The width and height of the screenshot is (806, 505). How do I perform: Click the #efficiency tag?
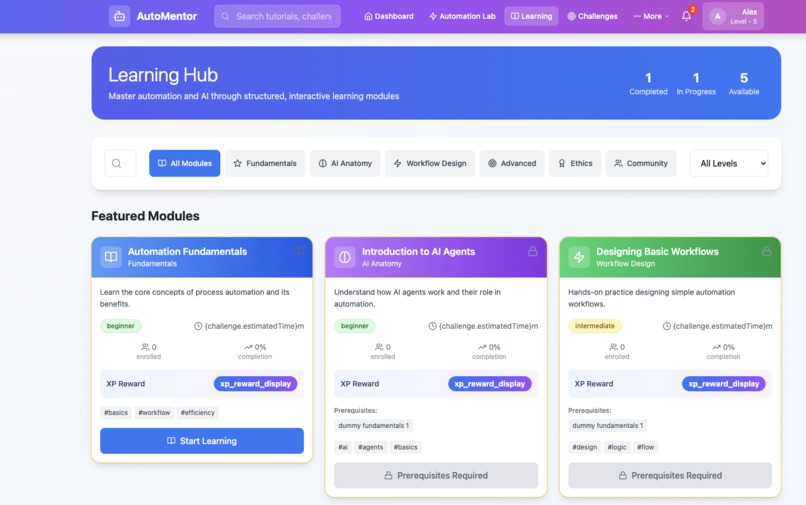coord(198,412)
